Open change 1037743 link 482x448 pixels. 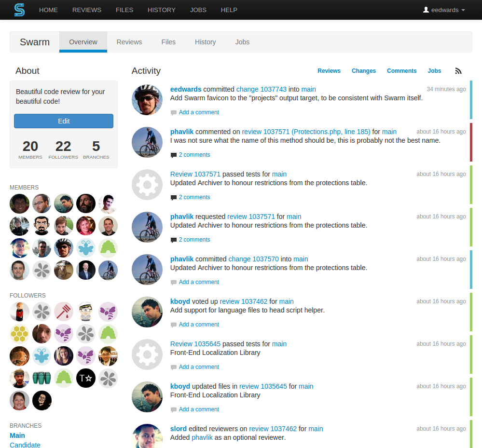click(262, 89)
